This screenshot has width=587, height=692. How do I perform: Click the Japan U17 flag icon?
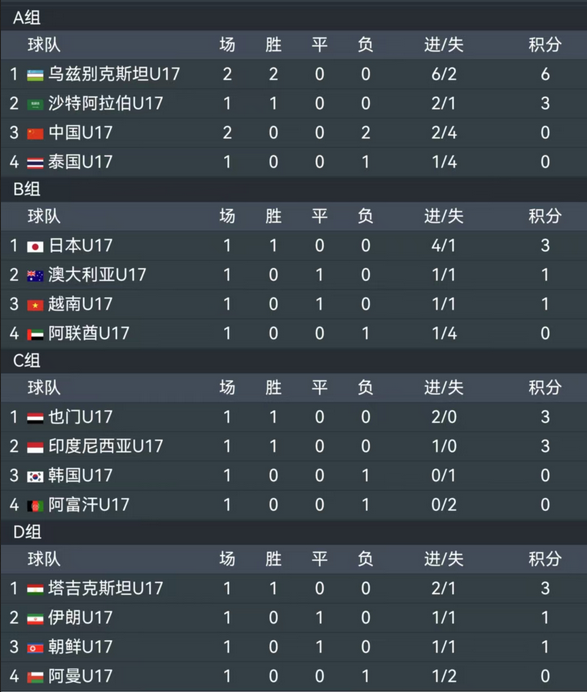pos(35,246)
